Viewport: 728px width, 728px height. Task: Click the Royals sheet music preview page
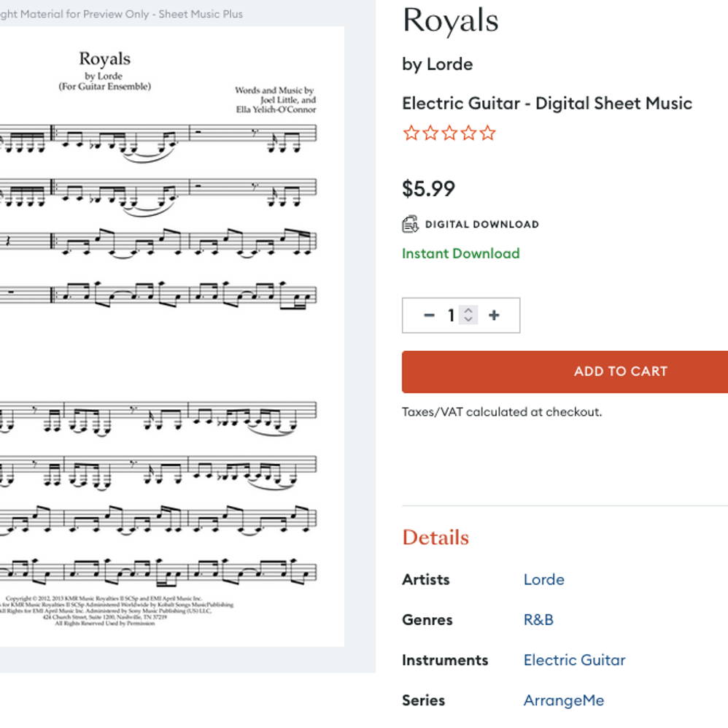[171, 336]
